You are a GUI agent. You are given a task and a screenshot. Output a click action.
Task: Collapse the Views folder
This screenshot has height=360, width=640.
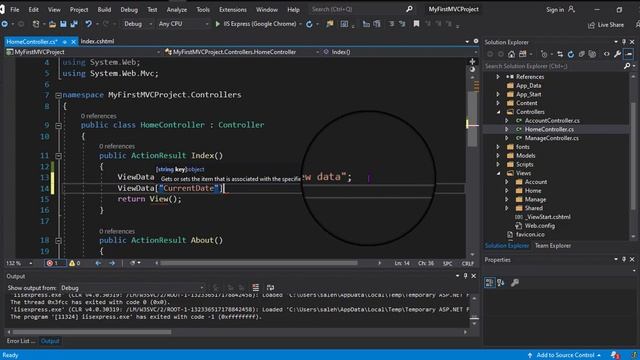[x=498, y=173]
